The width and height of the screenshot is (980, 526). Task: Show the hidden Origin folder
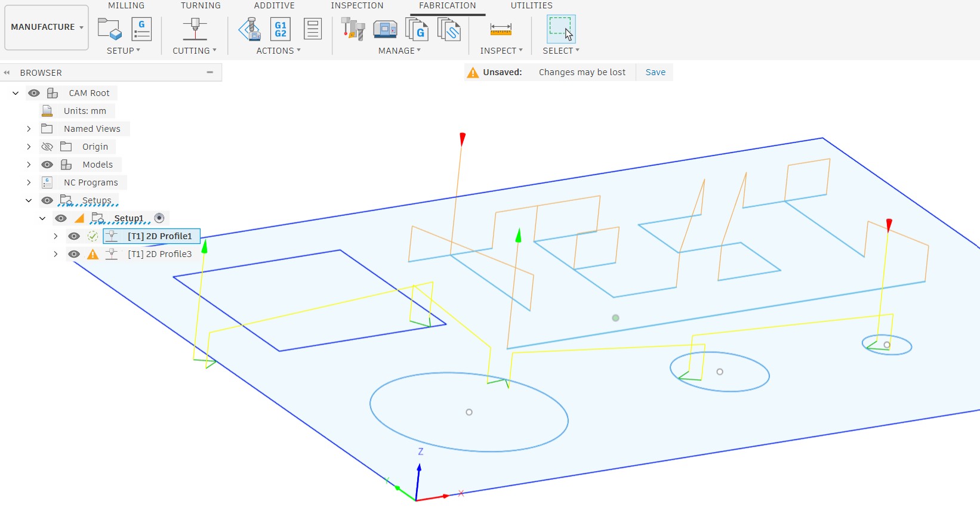[47, 147]
